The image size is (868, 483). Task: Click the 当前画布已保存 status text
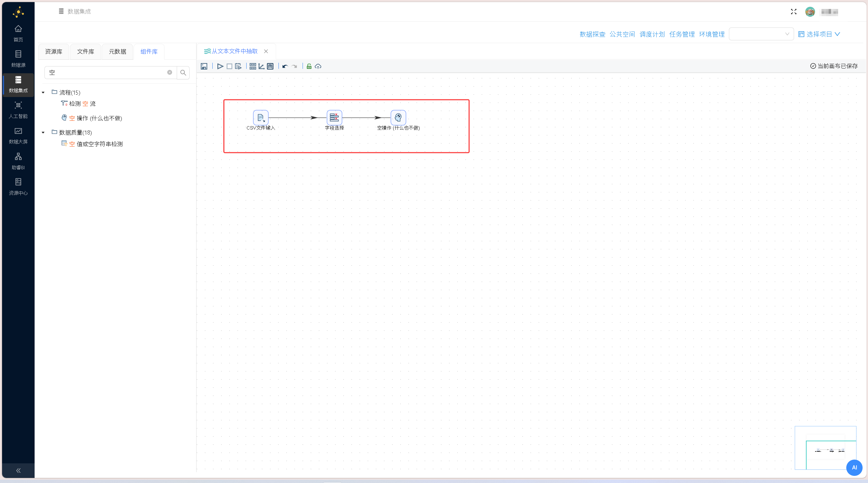(x=834, y=66)
